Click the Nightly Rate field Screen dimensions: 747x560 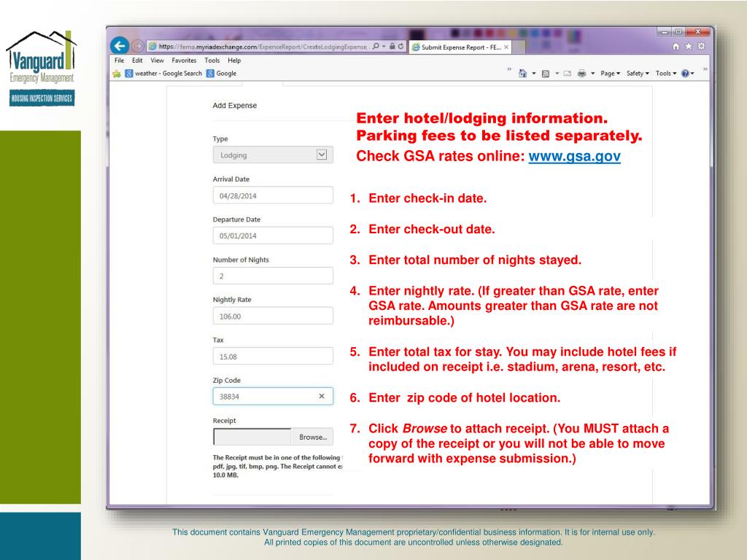(x=273, y=316)
